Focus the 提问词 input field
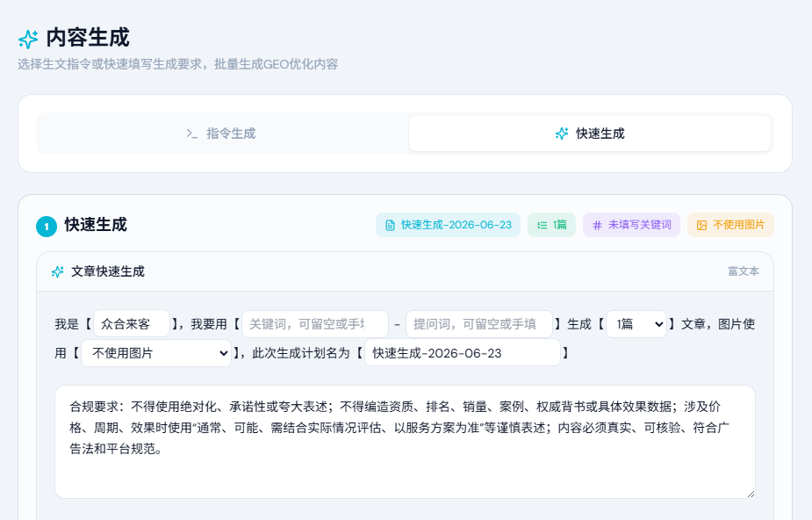The height and width of the screenshot is (520, 812). (479, 324)
